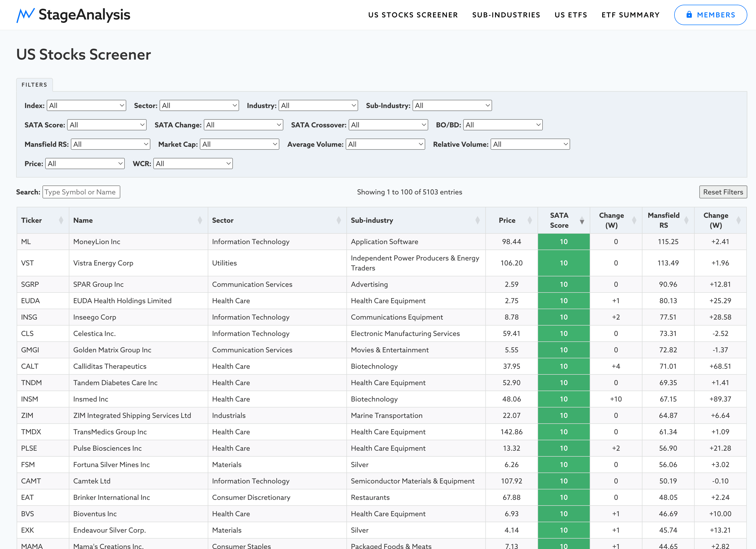Click the 142.86 price cell
756x549 pixels.
pos(511,432)
